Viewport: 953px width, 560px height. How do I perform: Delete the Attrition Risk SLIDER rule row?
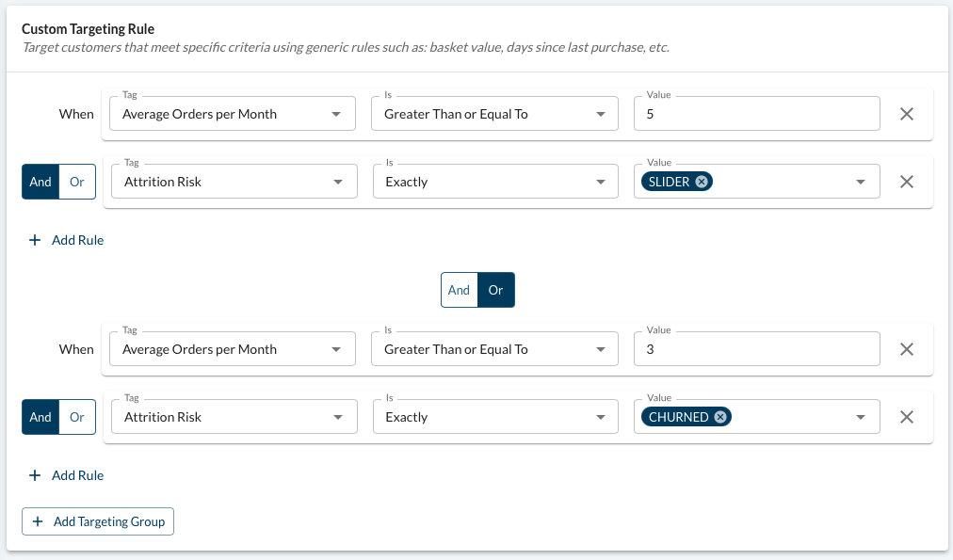point(907,182)
